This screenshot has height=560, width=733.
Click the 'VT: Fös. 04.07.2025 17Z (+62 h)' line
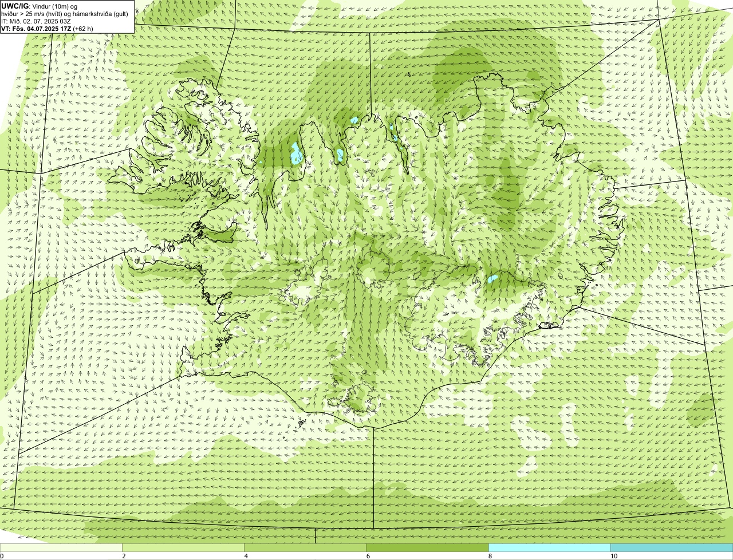[x=47, y=29]
